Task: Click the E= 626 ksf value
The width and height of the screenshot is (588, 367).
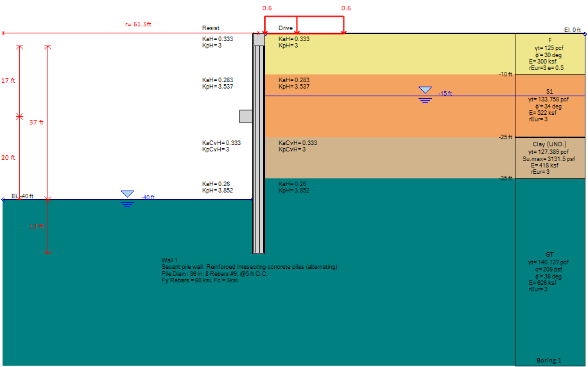Action: click(542, 283)
